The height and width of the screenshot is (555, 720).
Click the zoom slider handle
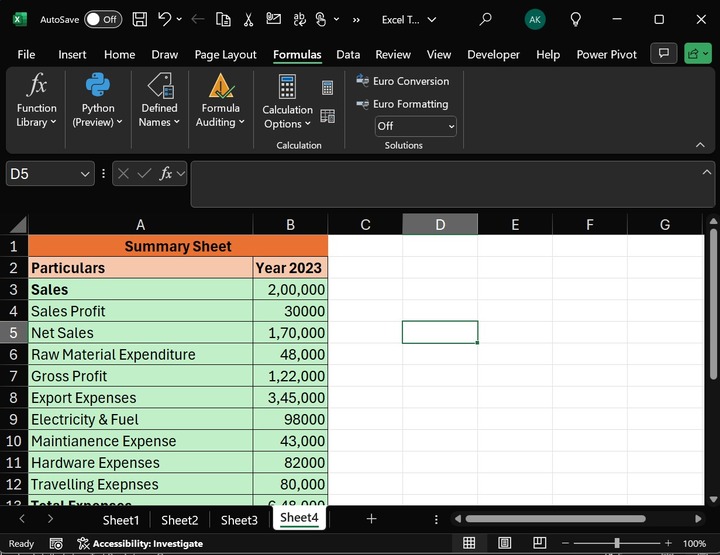tap(617, 543)
